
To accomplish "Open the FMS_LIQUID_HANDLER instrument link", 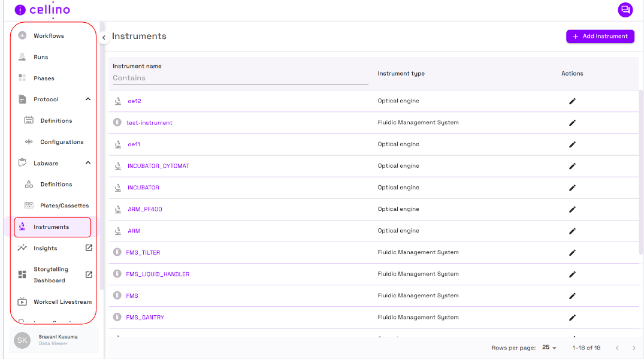I will click(x=158, y=274).
